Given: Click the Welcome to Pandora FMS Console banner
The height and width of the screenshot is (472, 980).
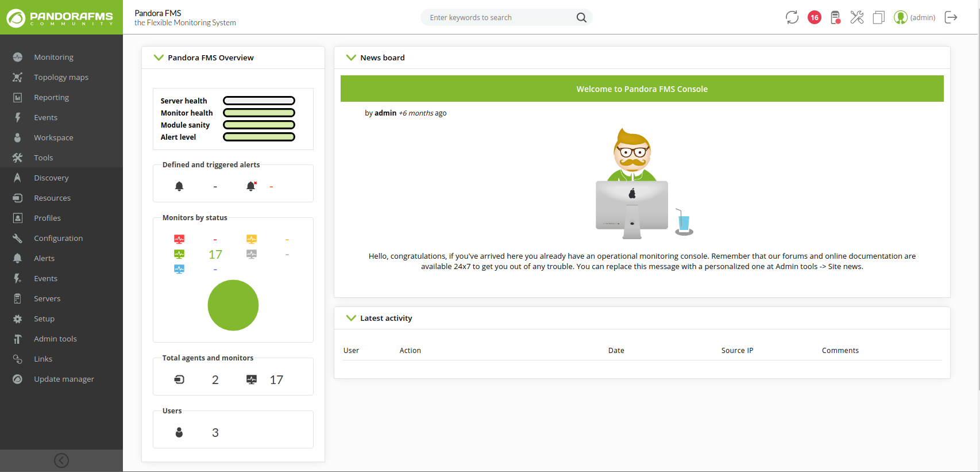Looking at the screenshot, I should pyautogui.click(x=642, y=89).
